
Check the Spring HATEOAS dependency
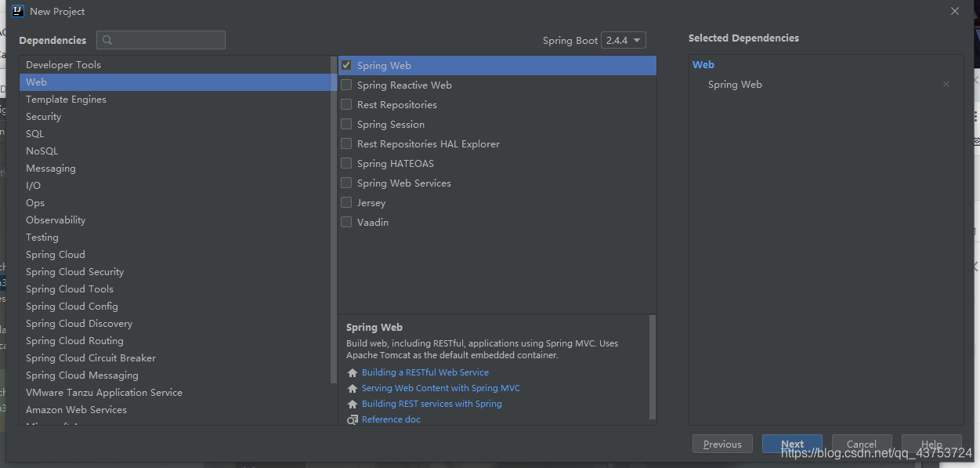(346, 163)
